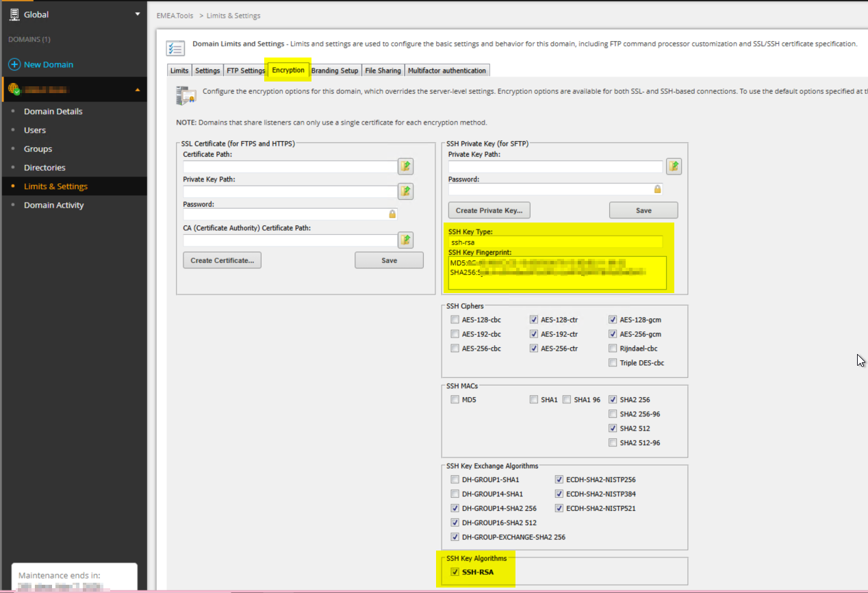The image size is (868, 593).
Task: Browse for SSL Private Key Path file
Action: 406,191
